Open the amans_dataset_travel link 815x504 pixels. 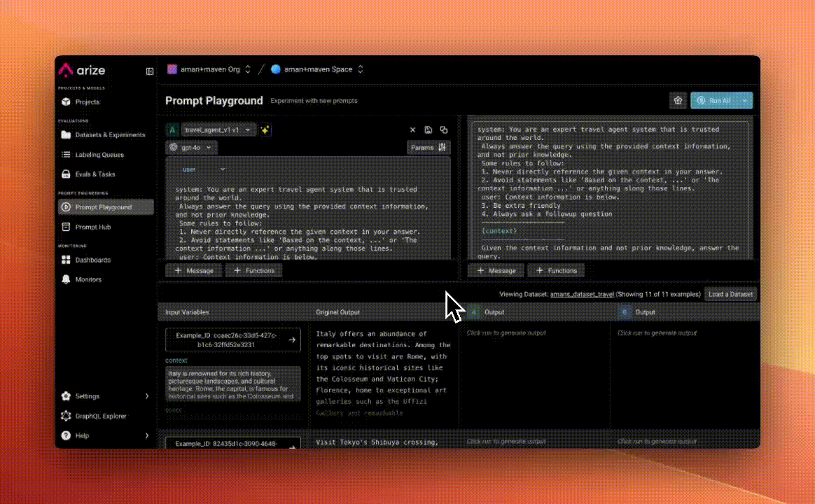click(582, 294)
